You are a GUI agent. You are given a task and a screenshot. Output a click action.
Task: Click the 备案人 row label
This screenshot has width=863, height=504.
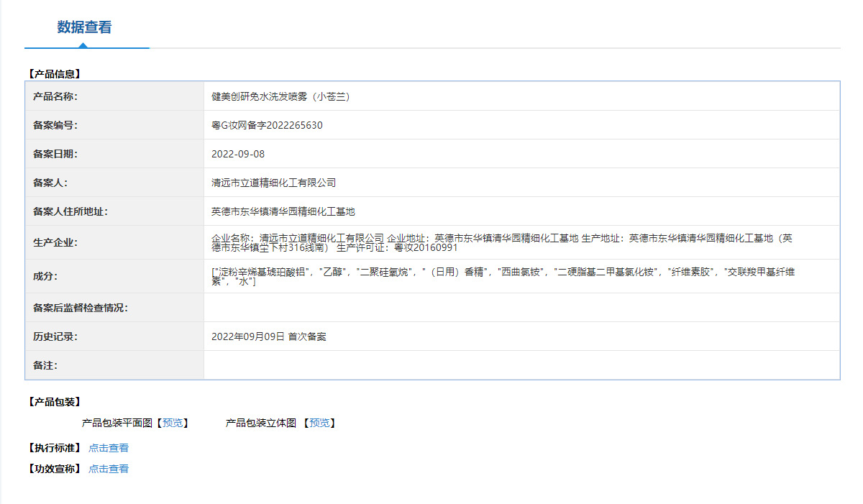tap(50, 183)
